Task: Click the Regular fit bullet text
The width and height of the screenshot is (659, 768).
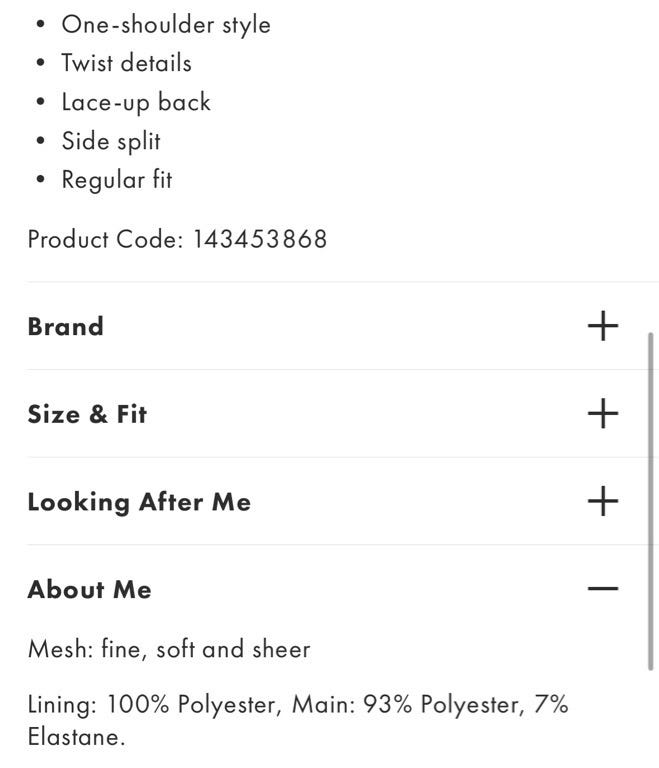Action: (117, 180)
